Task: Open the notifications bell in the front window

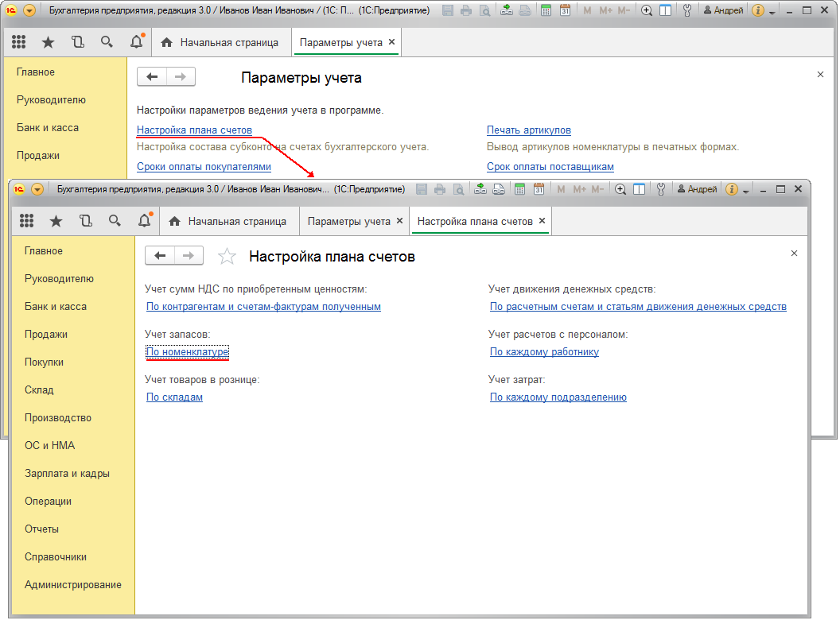Action: point(144,221)
